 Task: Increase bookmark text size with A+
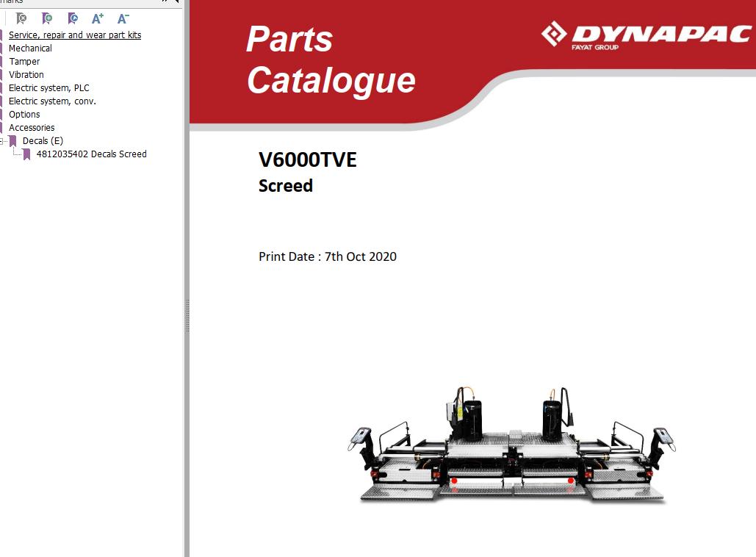click(98, 19)
